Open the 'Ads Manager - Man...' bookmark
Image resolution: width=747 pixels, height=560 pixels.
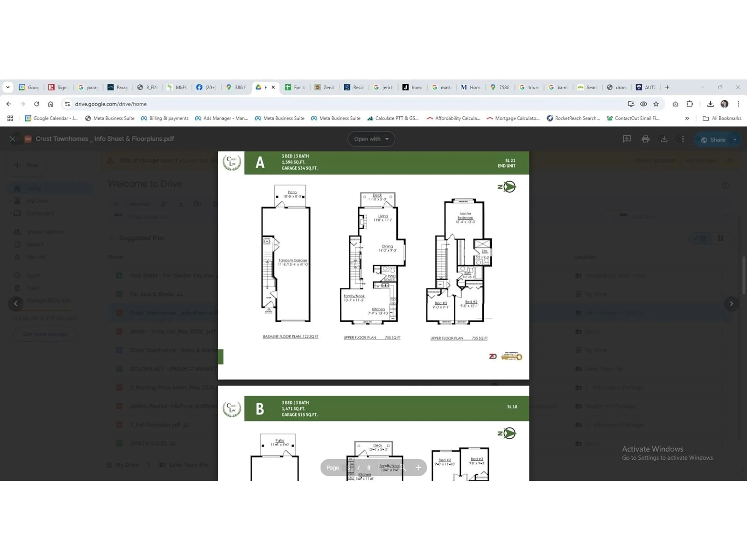click(x=222, y=118)
